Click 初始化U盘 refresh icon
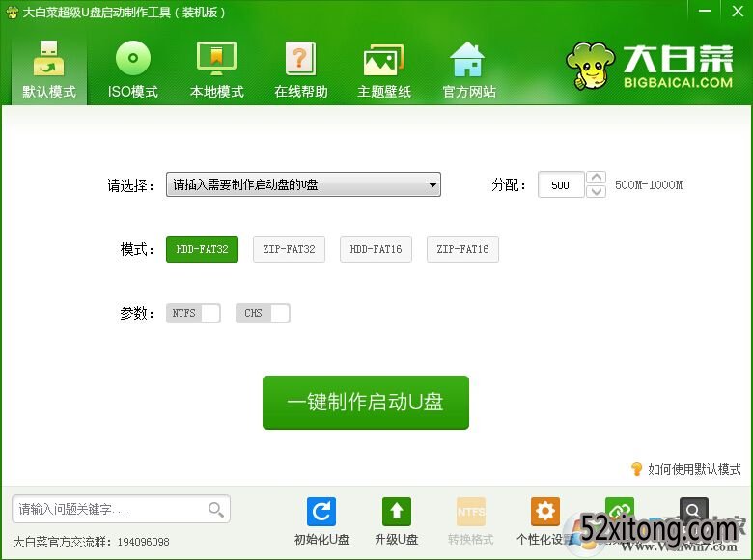 [x=321, y=512]
